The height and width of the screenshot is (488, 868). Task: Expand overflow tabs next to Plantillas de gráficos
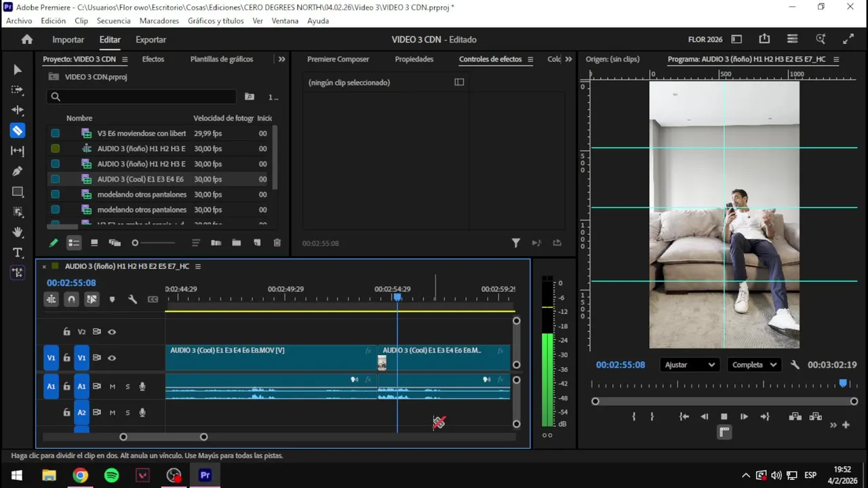[x=281, y=59]
